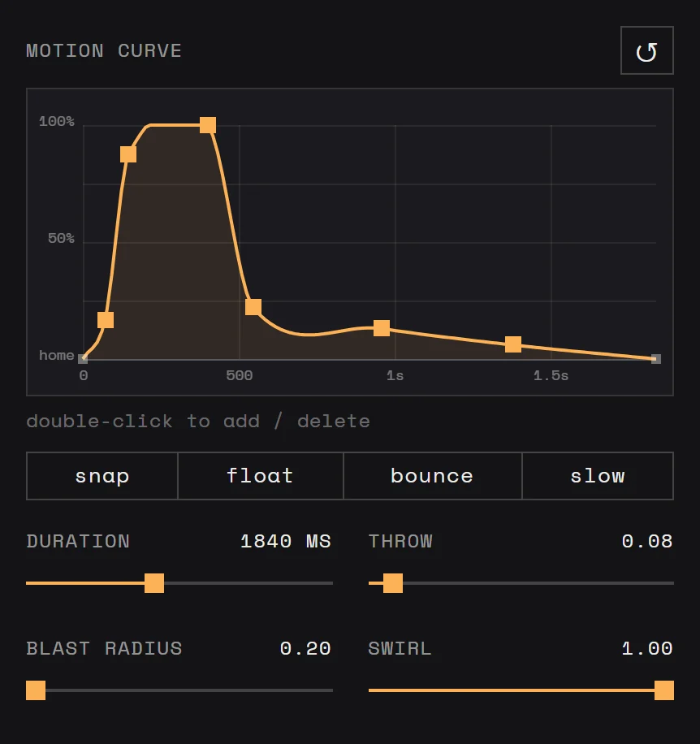The width and height of the screenshot is (700, 744).
Task: Apply the bounce preset
Action: 433,476
